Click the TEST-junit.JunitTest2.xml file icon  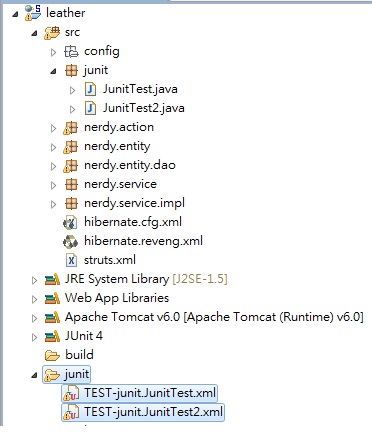71,413
